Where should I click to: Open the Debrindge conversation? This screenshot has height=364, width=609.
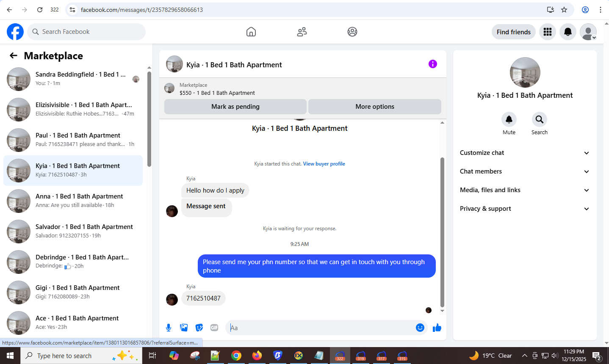click(x=73, y=262)
